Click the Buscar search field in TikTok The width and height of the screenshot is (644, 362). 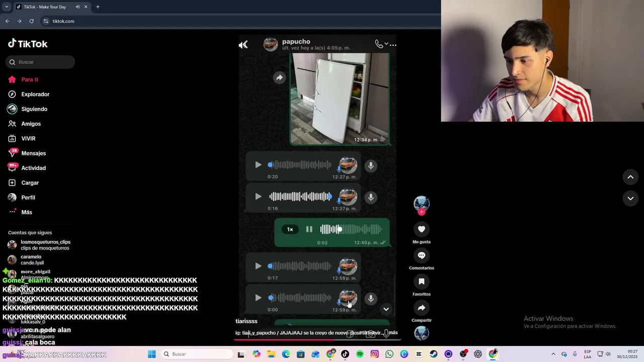[40, 62]
